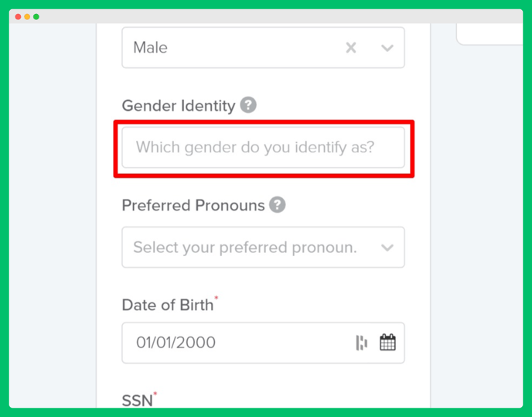The image size is (532, 417).
Task: Click the Preferred Pronouns label
Action: coord(193,206)
